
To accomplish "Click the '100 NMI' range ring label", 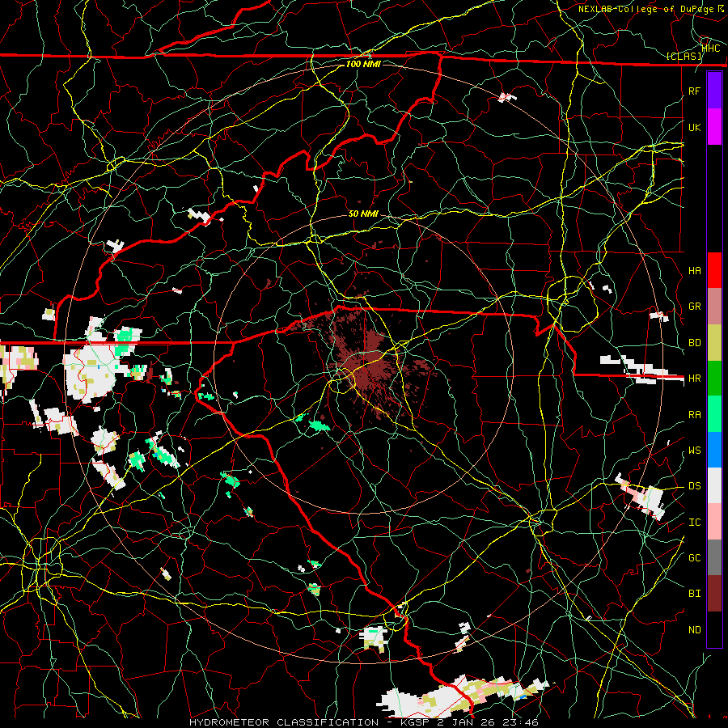I will coord(363,64).
